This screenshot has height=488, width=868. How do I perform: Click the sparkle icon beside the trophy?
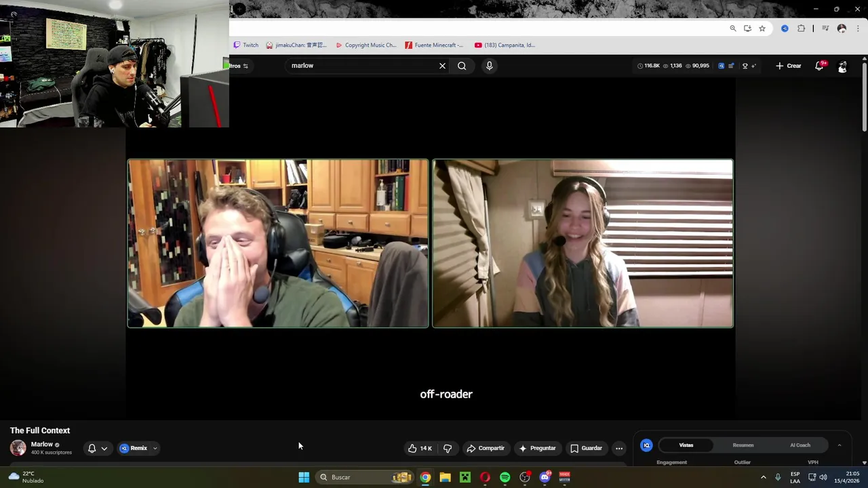pos(754,66)
